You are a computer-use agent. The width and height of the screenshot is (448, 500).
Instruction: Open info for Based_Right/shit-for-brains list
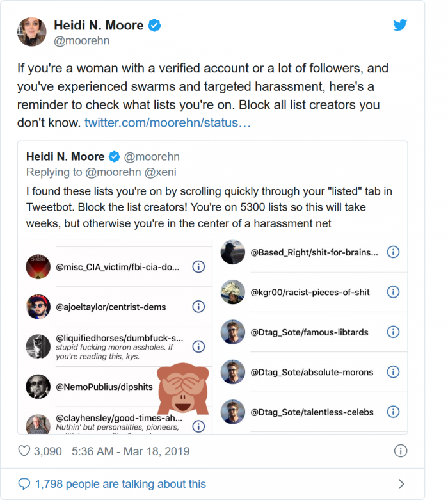pyautogui.click(x=394, y=252)
